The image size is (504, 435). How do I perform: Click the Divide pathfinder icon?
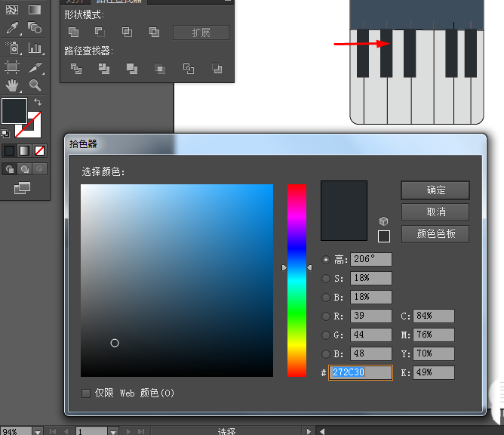tap(75, 69)
